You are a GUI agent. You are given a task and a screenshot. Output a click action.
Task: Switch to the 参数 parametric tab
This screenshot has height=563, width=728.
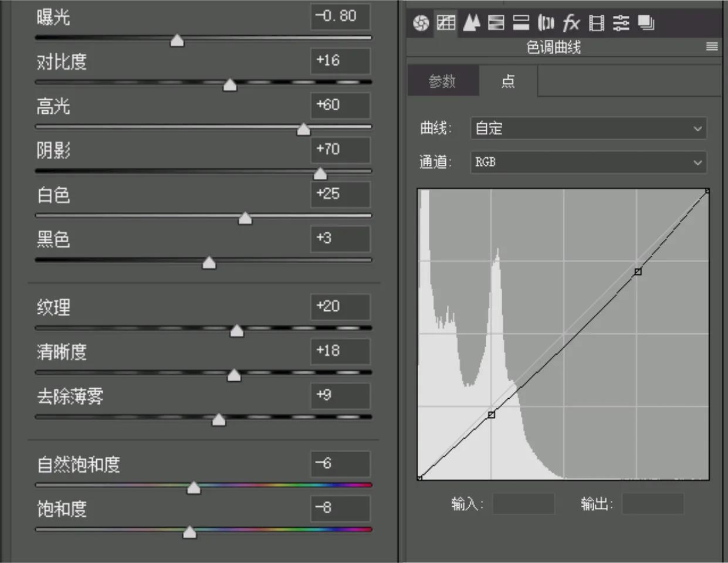pyautogui.click(x=443, y=82)
